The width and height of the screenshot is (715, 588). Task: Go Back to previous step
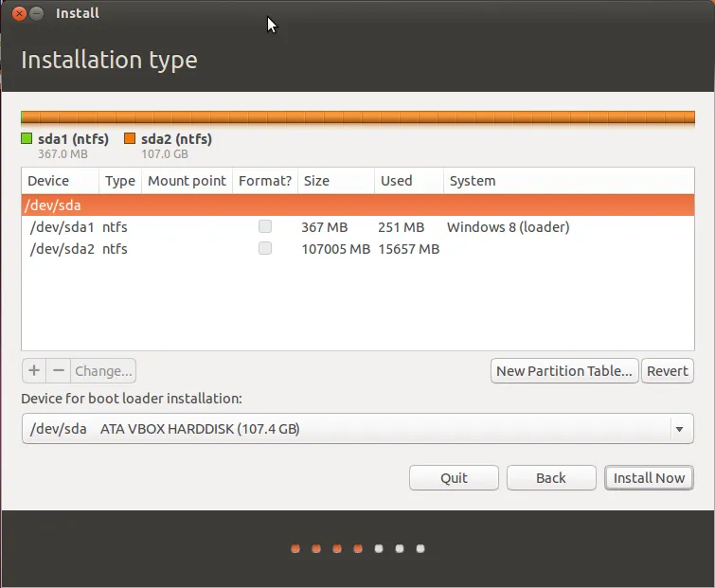click(551, 478)
